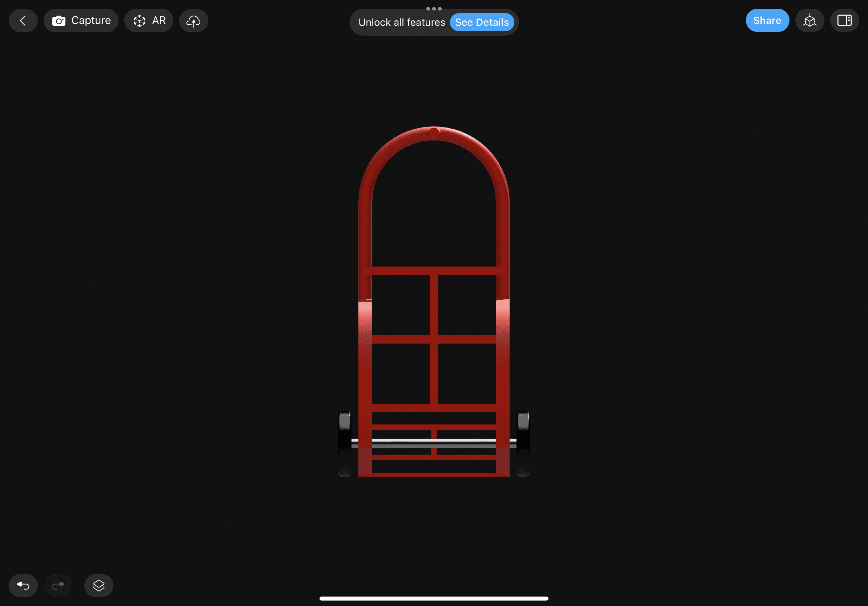Click the Capture photo icon
The height and width of the screenshot is (606, 868).
(59, 20)
